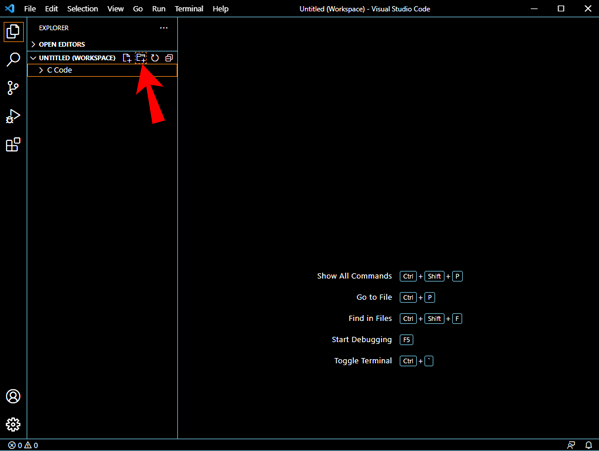Open the Extensions view
Screen dimensions: 599x451
[13, 145]
